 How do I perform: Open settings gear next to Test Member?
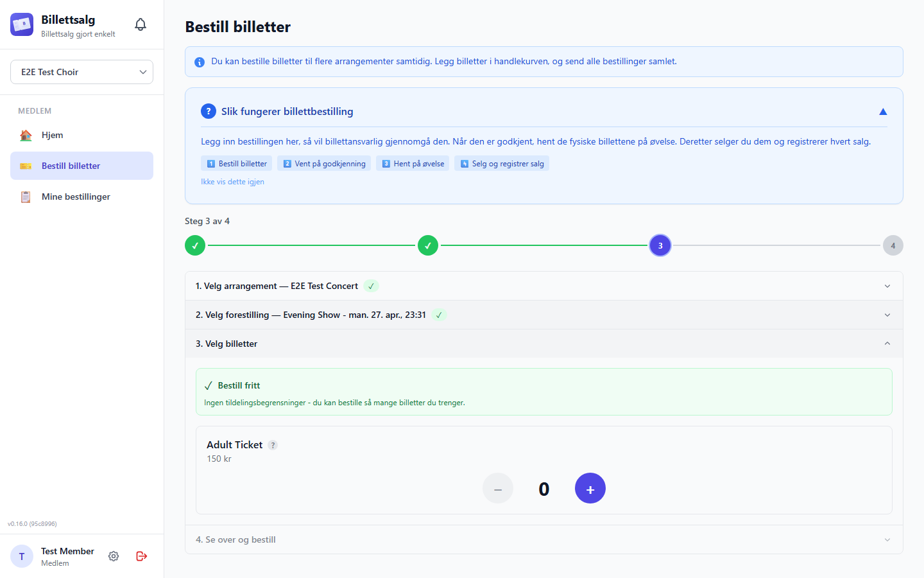(x=114, y=556)
